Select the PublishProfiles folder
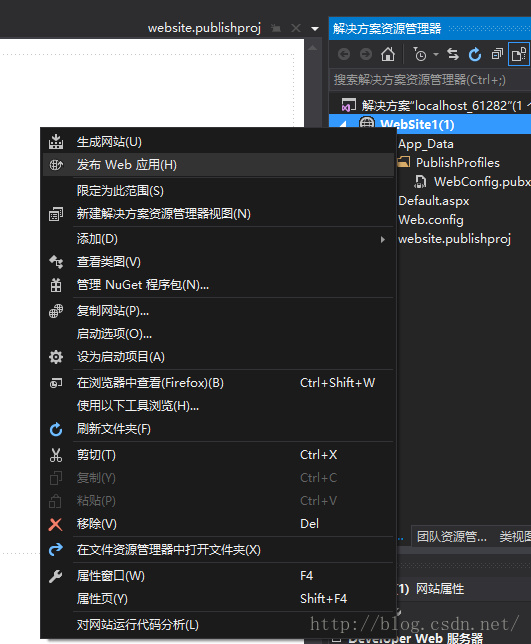This screenshot has width=531, height=644. click(457, 163)
